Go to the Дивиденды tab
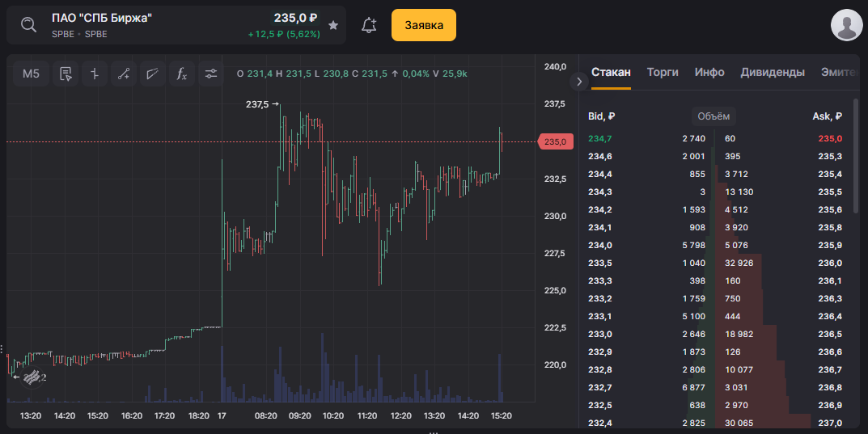This screenshot has height=434, width=868. (773, 72)
